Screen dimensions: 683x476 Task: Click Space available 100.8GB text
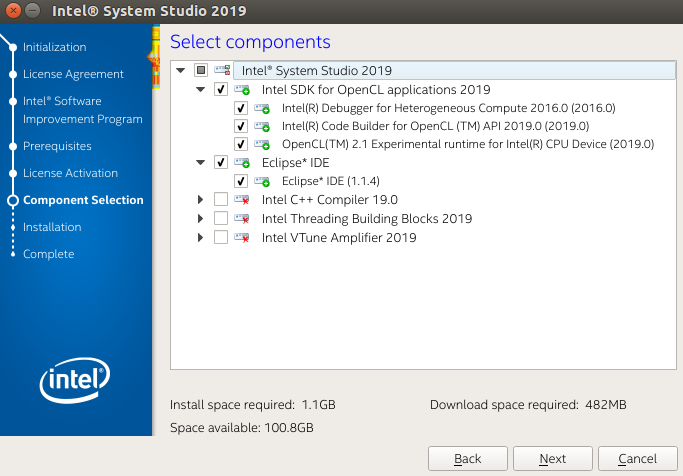[x=242, y=428]
